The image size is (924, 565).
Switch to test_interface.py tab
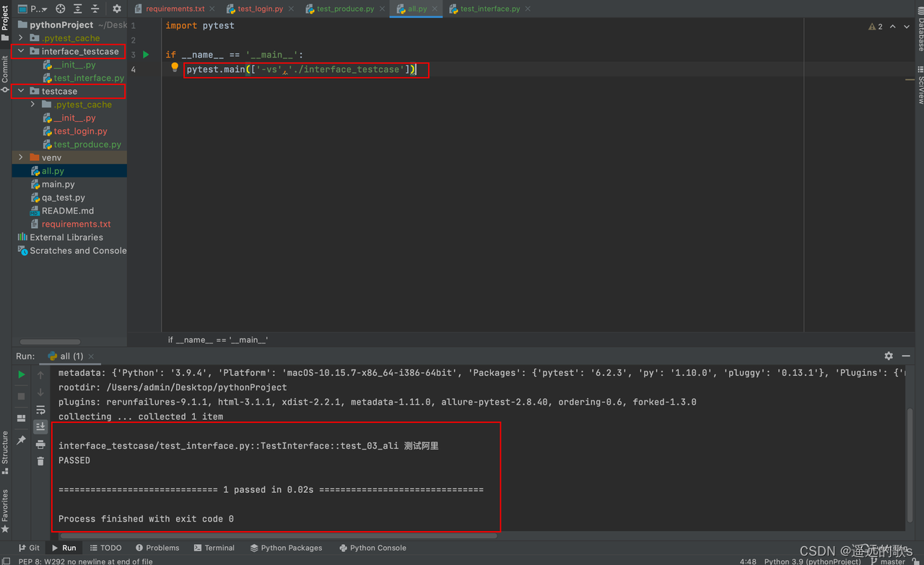pyautogui.click(x=489, y=9)
